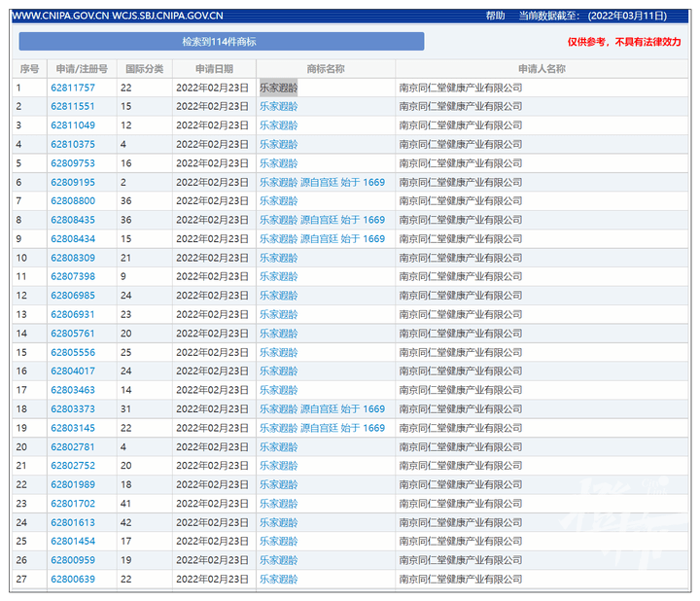The image size is (700, 601).
Task: Open application number 62800959
Action: [73, 560]
